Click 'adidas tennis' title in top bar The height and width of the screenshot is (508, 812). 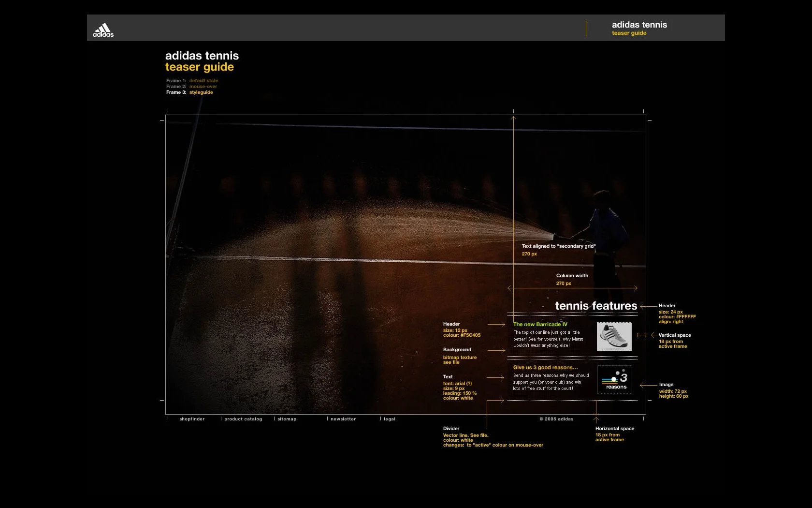point(639,25)
